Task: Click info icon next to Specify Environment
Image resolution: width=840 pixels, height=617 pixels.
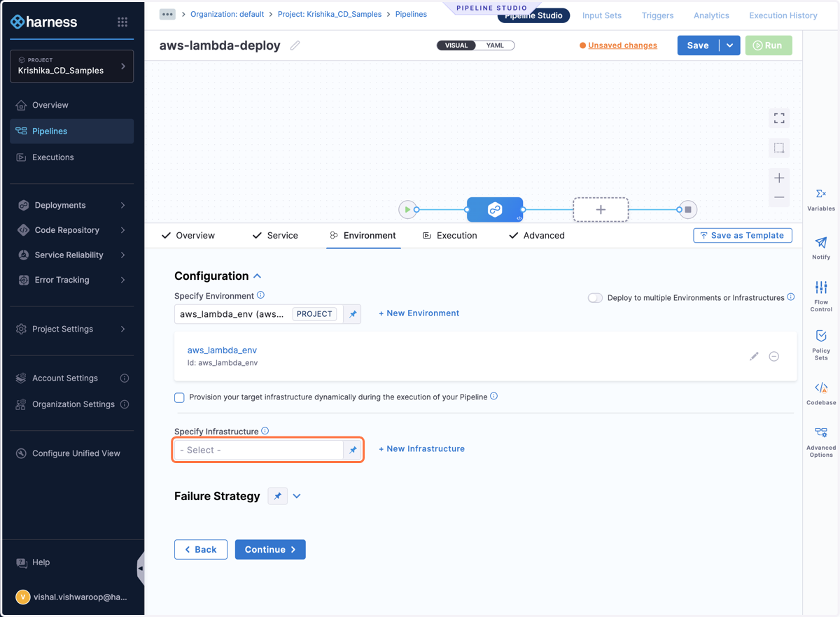Action: pyautogui.click(x=260, y=295)
